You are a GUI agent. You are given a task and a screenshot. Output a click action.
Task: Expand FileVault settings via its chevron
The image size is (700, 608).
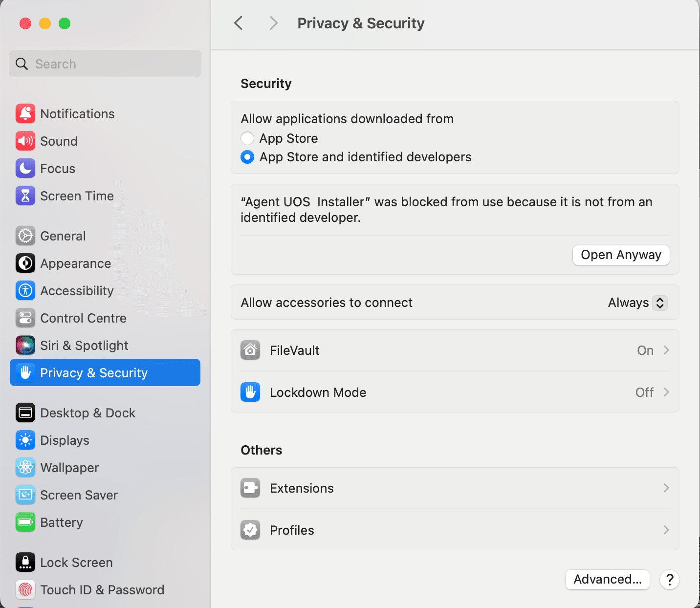[x=666, y=350]
